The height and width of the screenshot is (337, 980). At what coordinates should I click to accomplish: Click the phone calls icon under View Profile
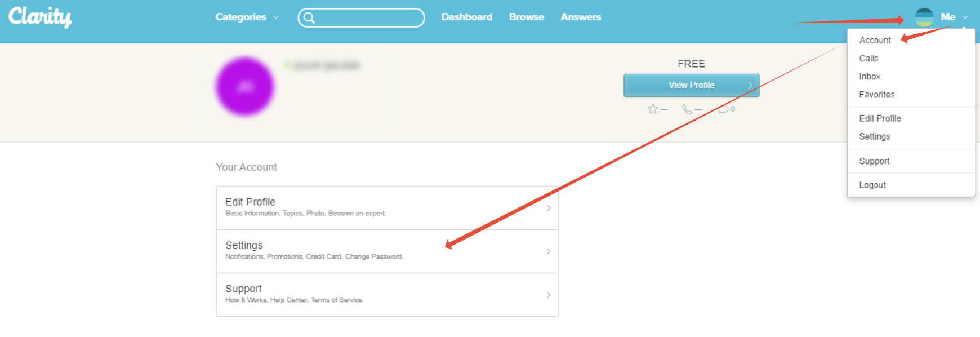(687, 109)
